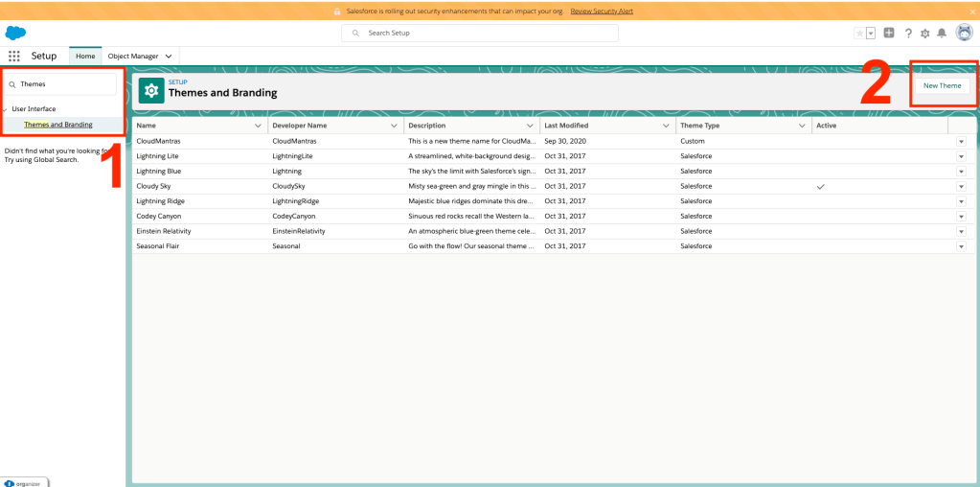Viewport: 980px width, 487px height.
Task: Open the Review Security Alert link
Action: click(602, 11)
